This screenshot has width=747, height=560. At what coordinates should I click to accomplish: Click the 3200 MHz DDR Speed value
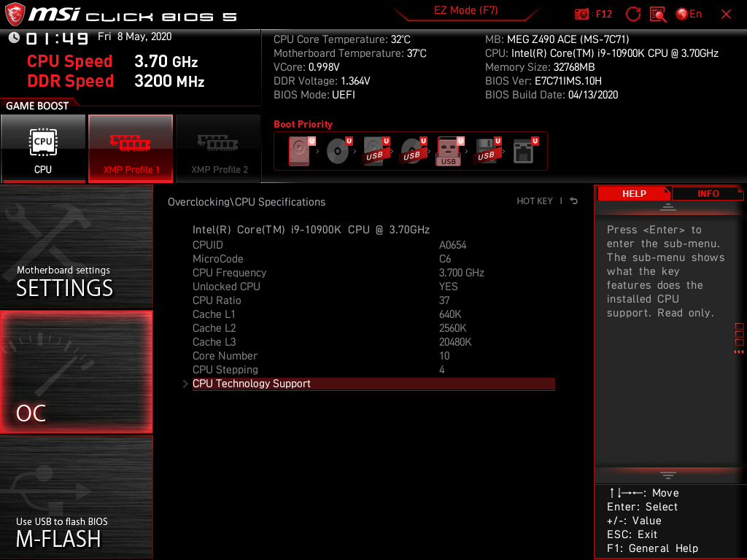169,81
